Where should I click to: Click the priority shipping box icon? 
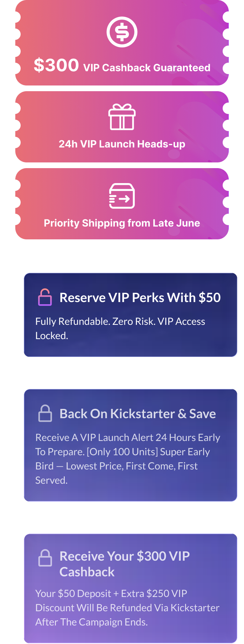coord(122,196)
